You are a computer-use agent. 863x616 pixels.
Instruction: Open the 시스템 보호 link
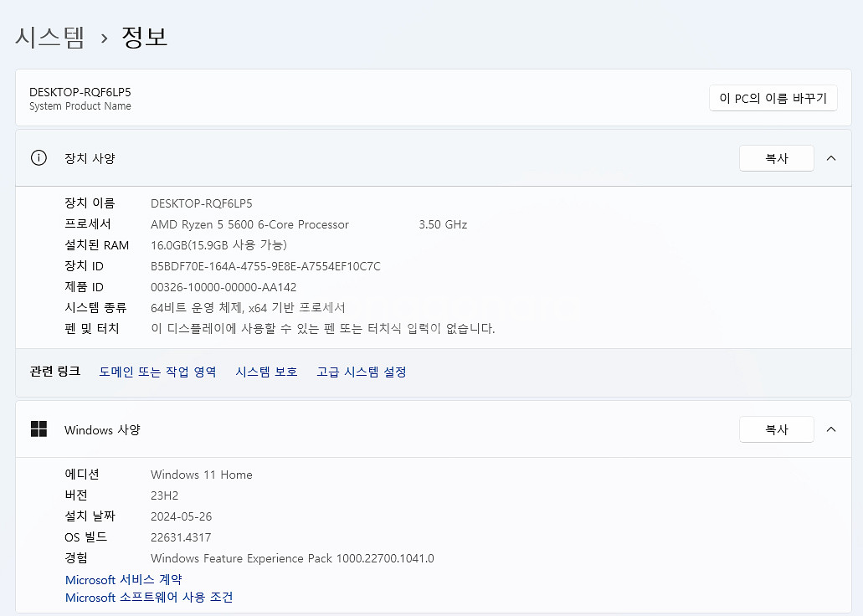266,372
